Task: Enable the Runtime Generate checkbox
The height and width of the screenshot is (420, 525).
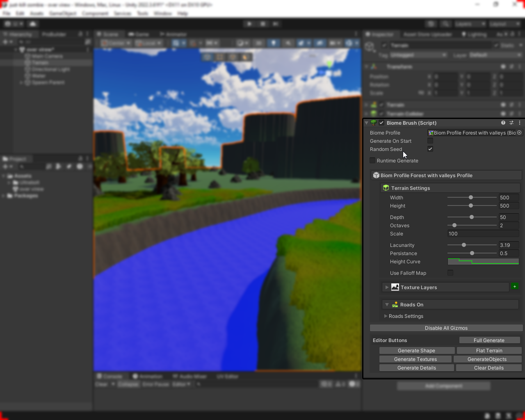Action: pos(372,160)
